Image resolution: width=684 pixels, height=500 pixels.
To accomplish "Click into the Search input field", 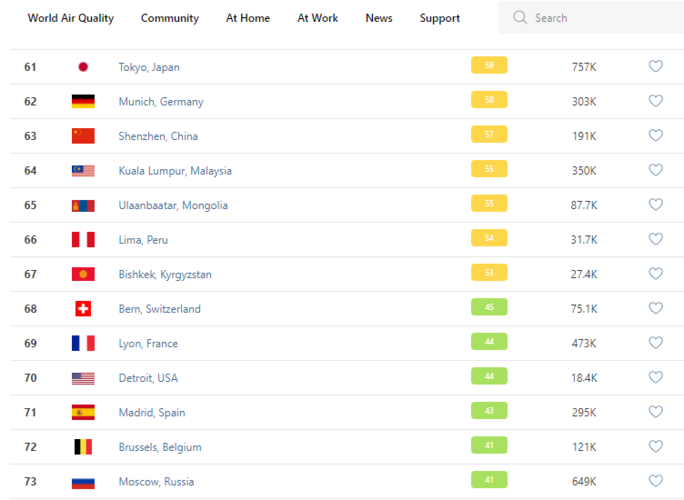I will 600,18.
